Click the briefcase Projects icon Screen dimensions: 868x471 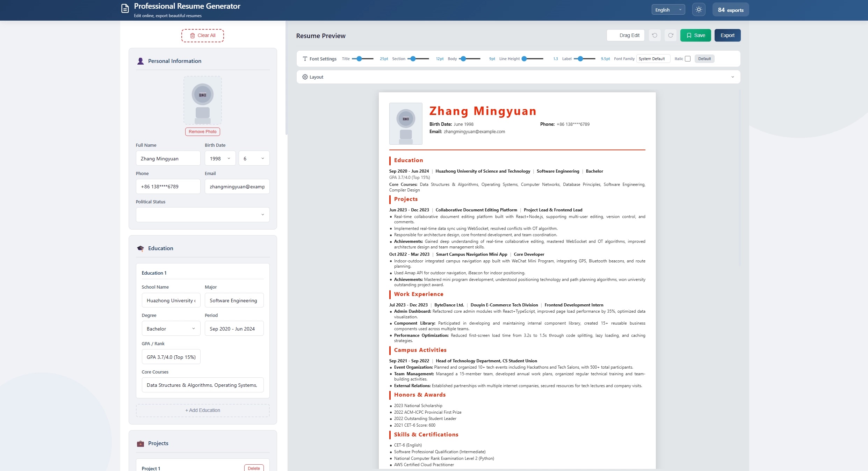(140, 443)
